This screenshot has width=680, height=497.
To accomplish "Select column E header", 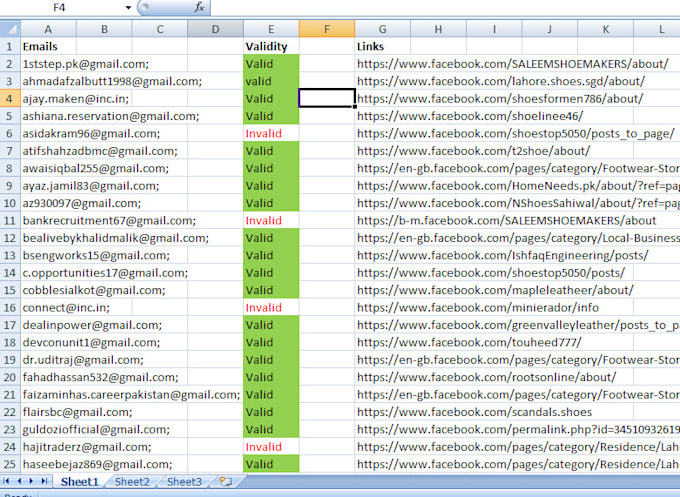I will [271, 29].
